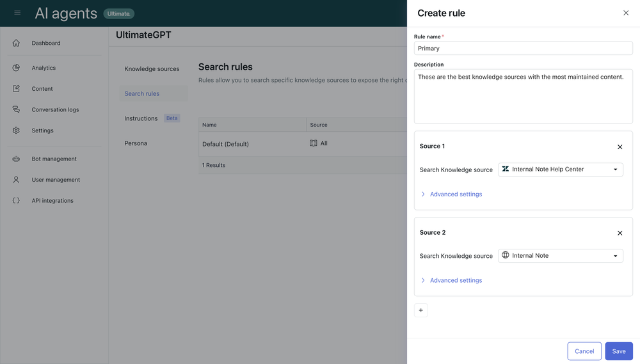
Task: Open User management
Action: pyautogui.click(x=56, y=180)
